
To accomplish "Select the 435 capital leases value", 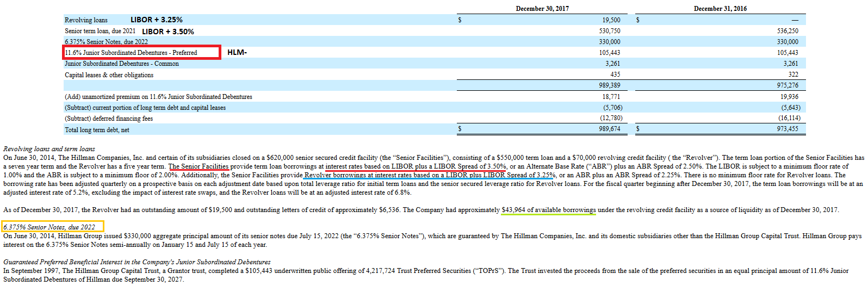I will point(615,74).
